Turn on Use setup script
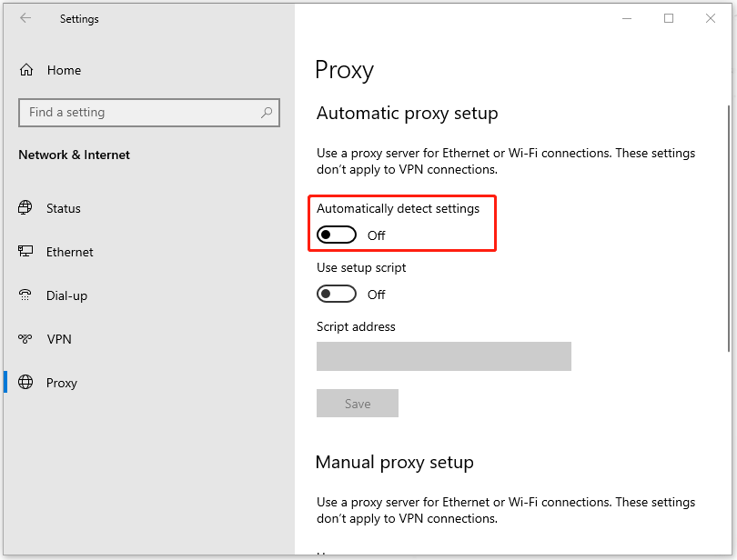737x560 pixels. coord(336,294)
